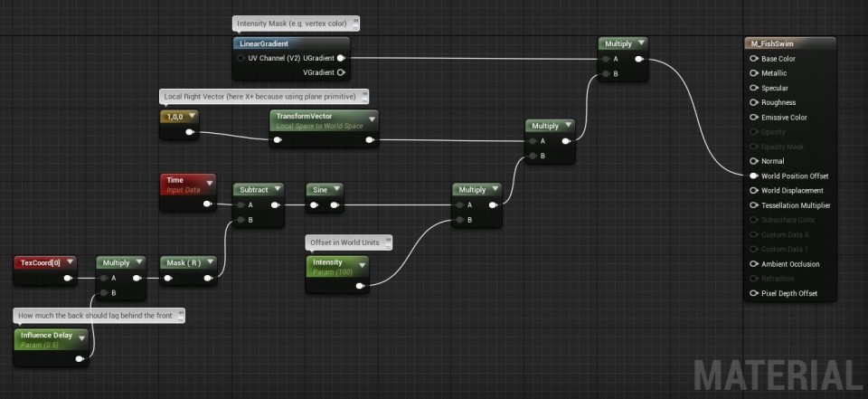The width and height of the screenshot is (868, 399).
Task: Click the Subtract node expander arrow
Action: tap(277, 190)
